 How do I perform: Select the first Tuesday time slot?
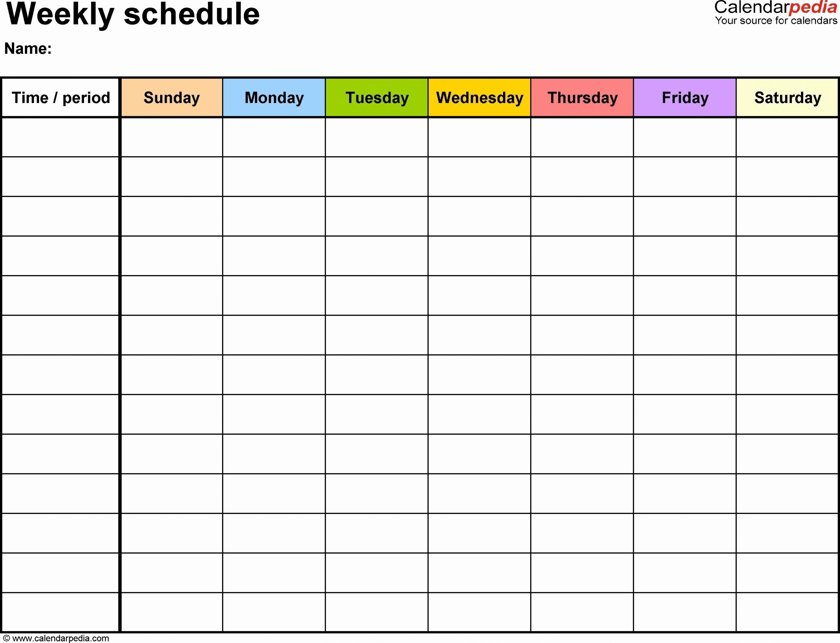point(377,138)
